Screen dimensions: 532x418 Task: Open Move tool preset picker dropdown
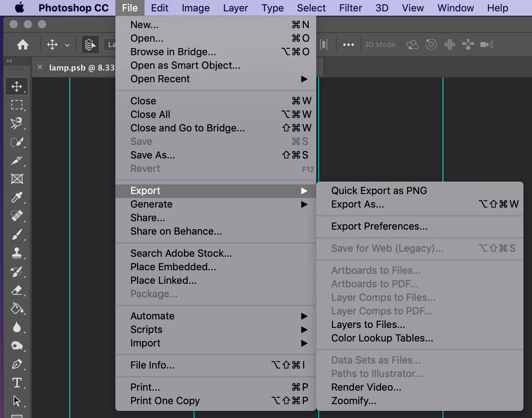click(67, 45)
